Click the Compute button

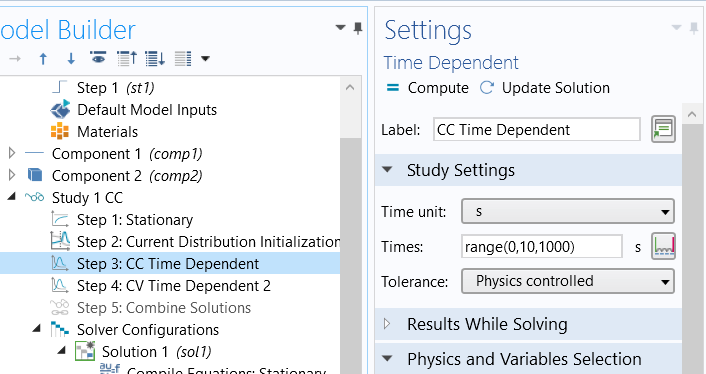[427, 88]
